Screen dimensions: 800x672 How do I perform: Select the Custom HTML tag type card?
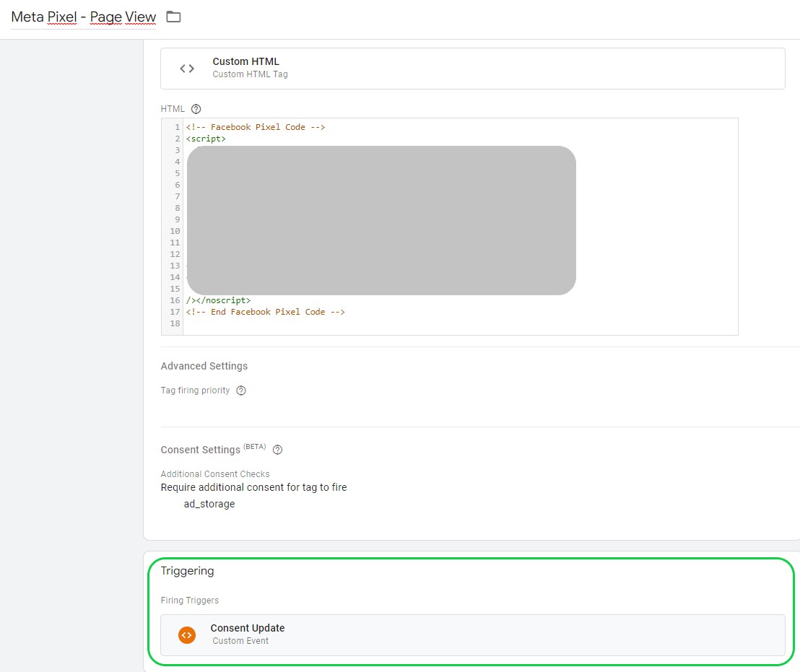pos(472,69)
